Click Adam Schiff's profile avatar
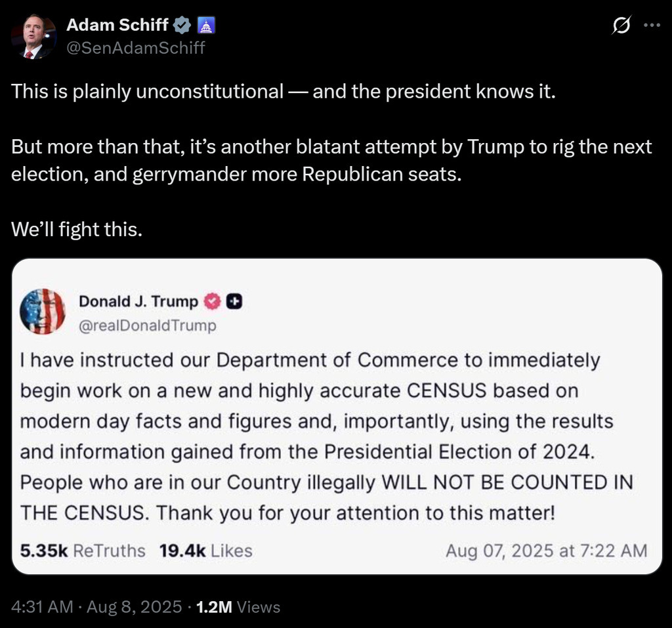The width and height of the screenshot is (672, 628). (x=33, y=37)
